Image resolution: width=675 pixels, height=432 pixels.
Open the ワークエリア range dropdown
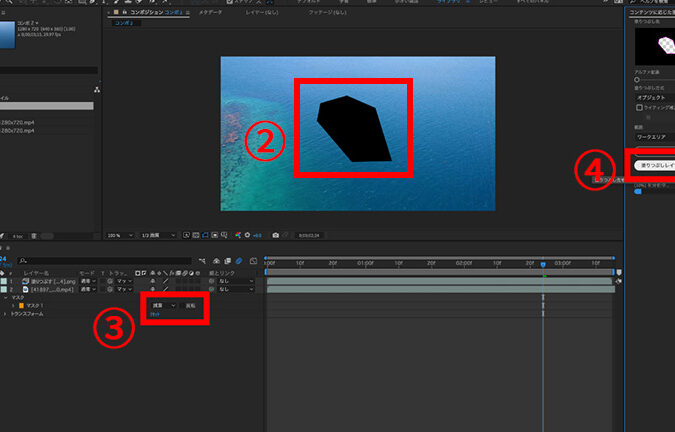coord(654,137)
